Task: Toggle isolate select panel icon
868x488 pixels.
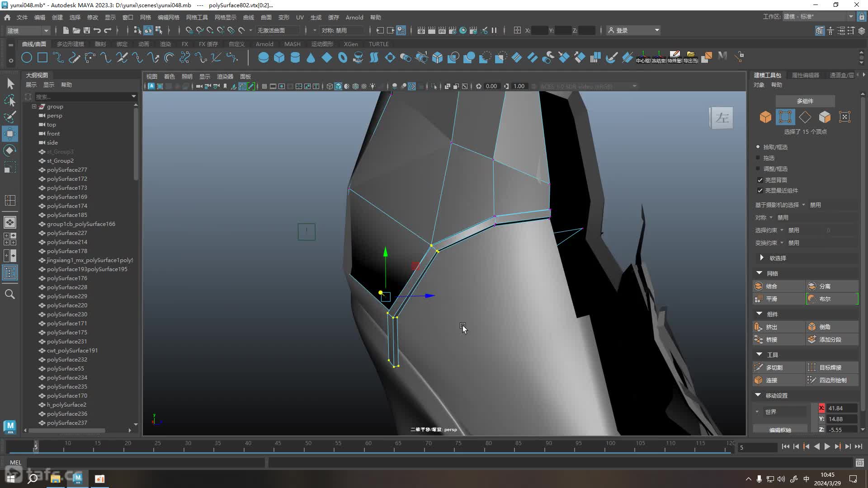Action: coord(434,86)
